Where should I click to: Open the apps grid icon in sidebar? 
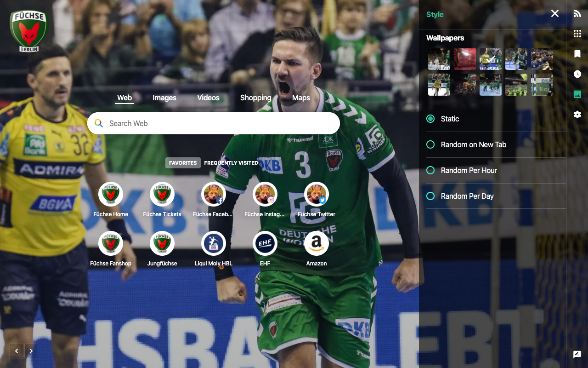[x=577, y=34]
